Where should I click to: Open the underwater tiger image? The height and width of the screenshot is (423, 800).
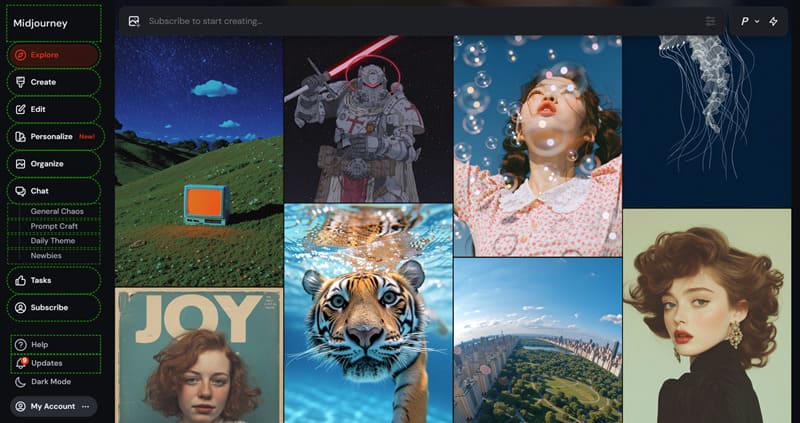[368, 313]
